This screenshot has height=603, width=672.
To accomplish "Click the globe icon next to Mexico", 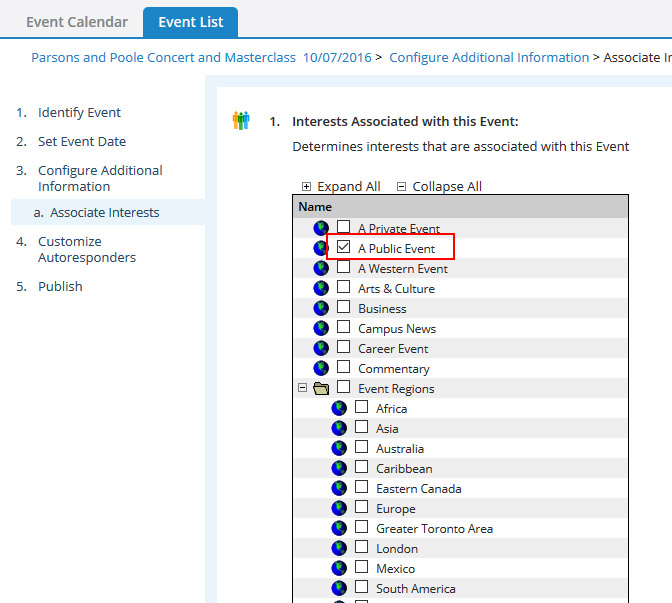I will 339,568.
